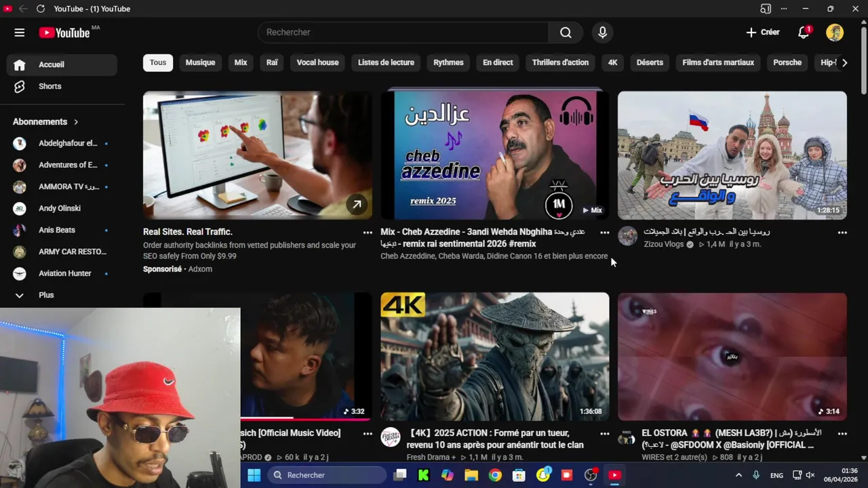Click the Zizou Vlogs channel name
The height and width of the screenshot is (488, 868).
click(x=664, y=244)
